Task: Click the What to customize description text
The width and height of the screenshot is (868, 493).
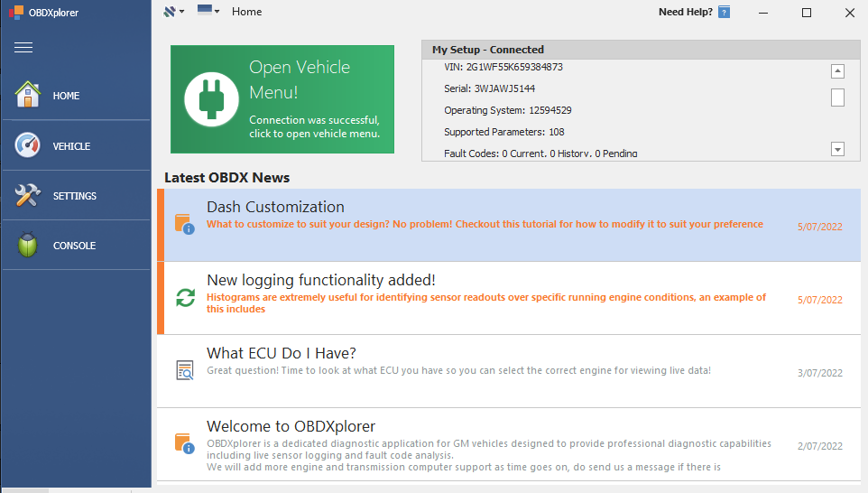Action: (485, 224)
